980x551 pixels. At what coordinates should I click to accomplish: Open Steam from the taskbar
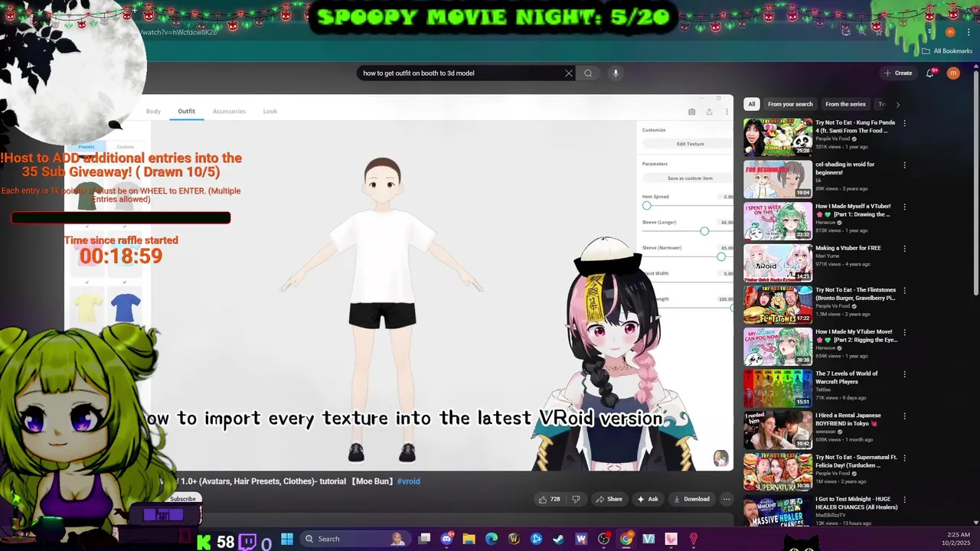click(x=559, y=539)
